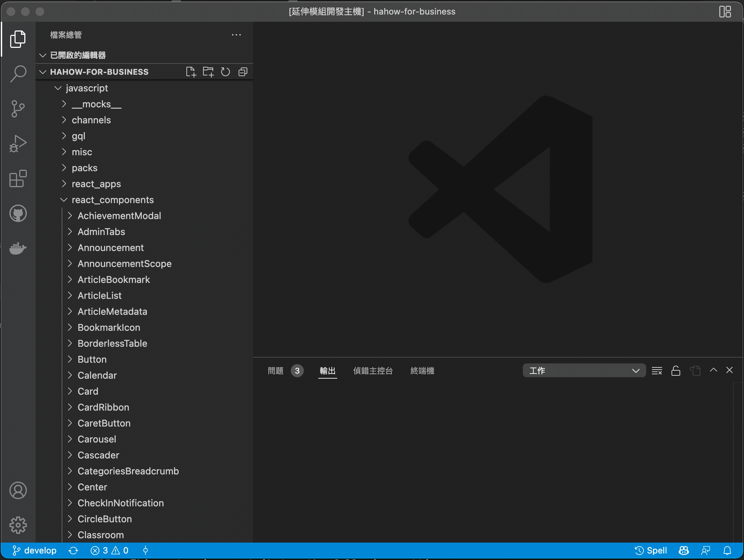Click the develop branch indicator
The height and width of the screenshot is (560, 744).
(x=34, y=550)
